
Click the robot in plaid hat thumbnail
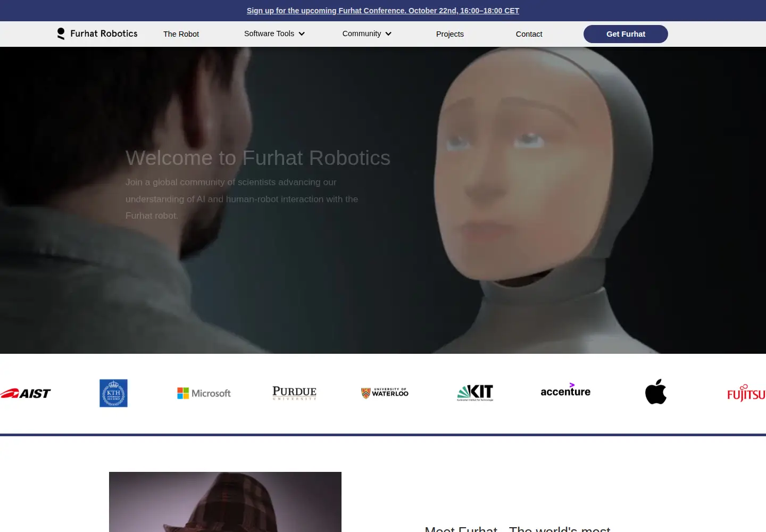tap(225, 502)
